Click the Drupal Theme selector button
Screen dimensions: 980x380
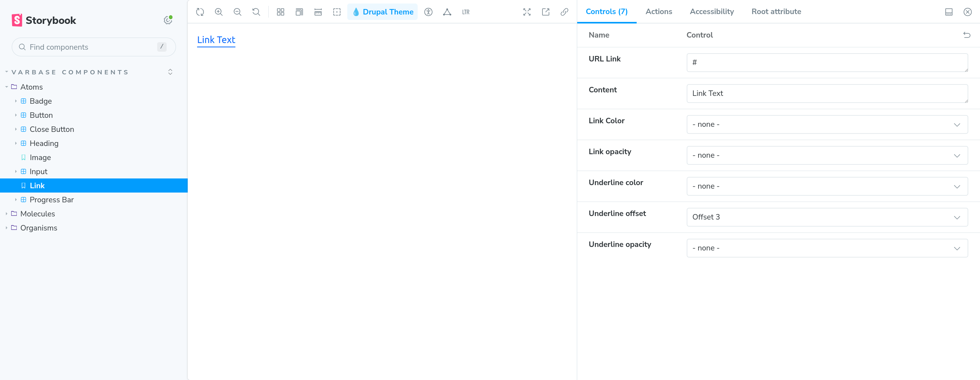(382, 12)
